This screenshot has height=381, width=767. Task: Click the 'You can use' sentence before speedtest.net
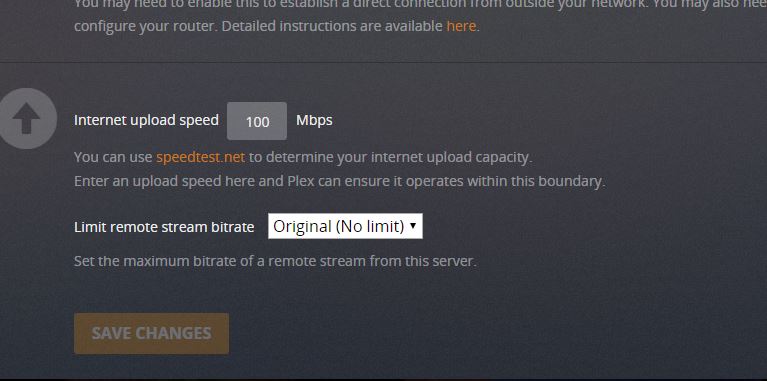pyautogui.click(x=113, y=157)
